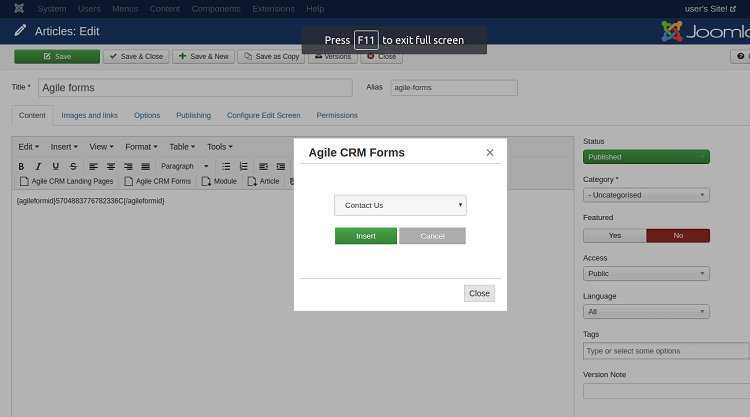Screen dimensions: 750x417
Task: Open the Content top menu
Action: click(x=165, y=9)
